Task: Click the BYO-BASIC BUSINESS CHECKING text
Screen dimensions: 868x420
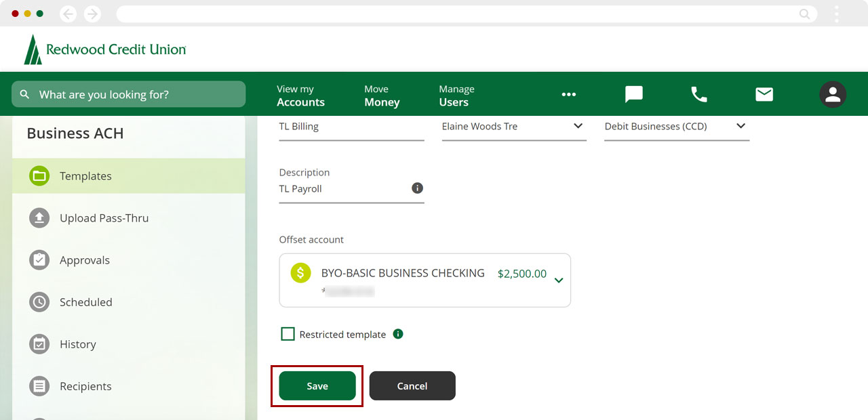Action: point(403,273)
